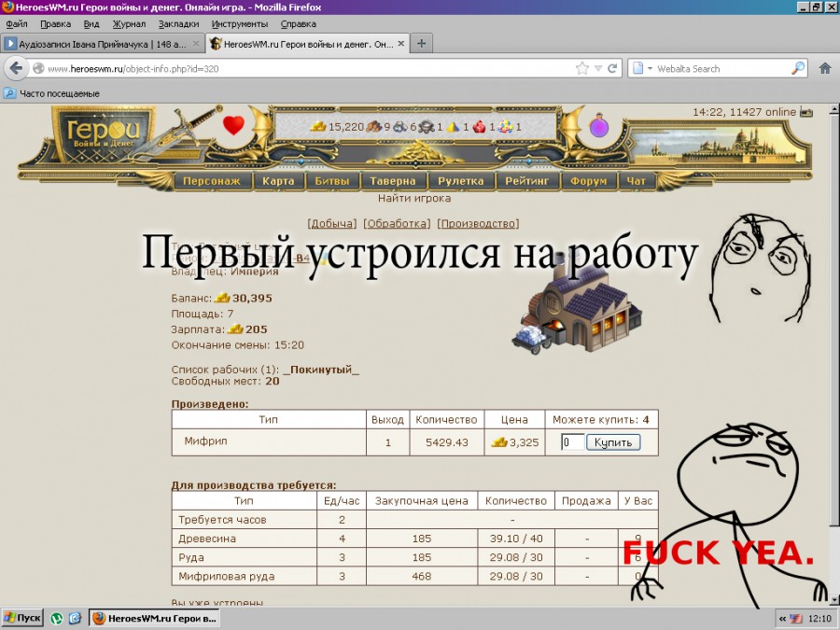Click the Мифриловая руда row label

point(227,577)
